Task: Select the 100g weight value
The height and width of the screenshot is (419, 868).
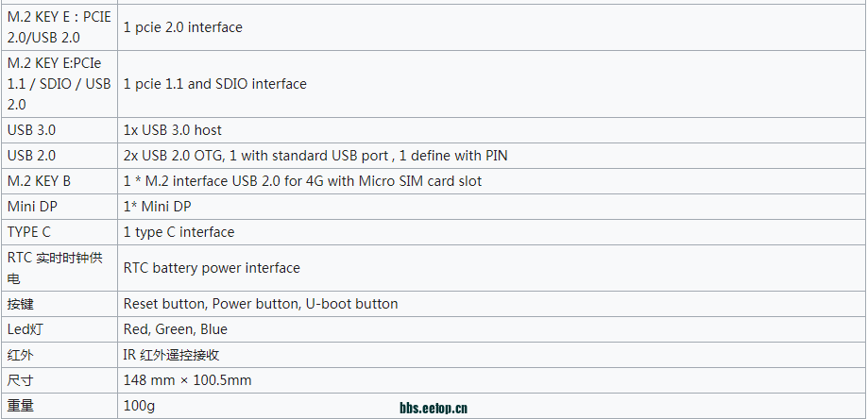Action: click(139, 407)
